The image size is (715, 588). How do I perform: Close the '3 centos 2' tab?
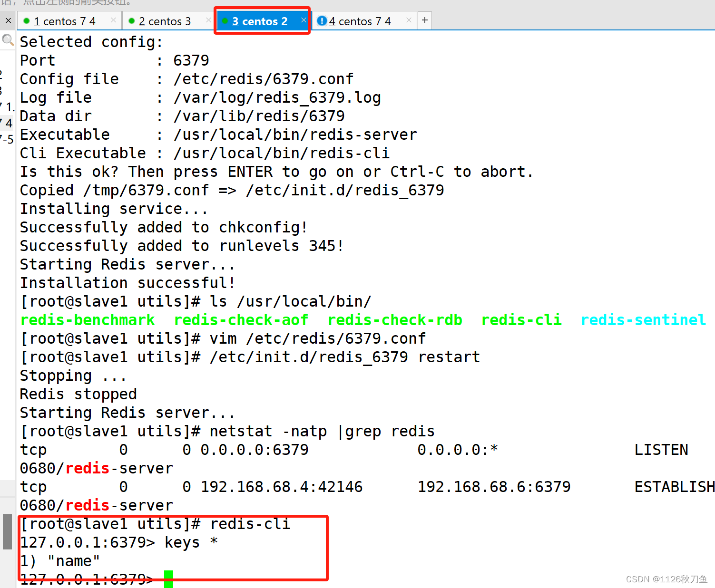[x=304, y=20]
